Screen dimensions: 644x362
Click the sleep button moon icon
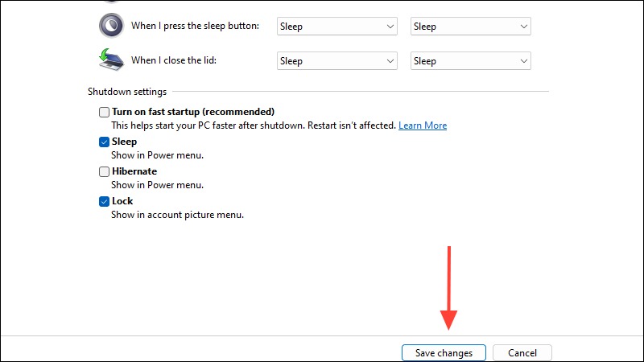pyautogui.click(x=111, y=26)
